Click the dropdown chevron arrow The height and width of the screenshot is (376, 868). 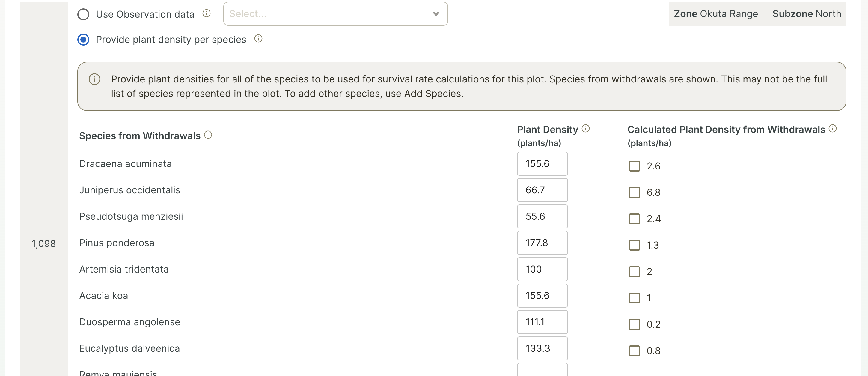pos(436,14)
